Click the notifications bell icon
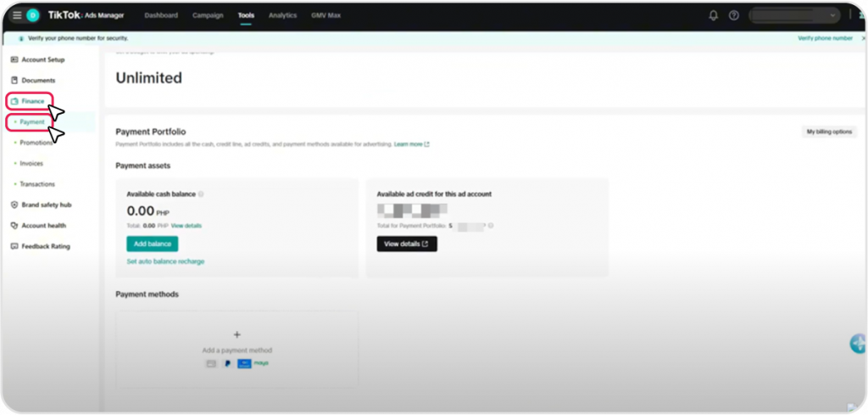868x415 pixels. 714,15
